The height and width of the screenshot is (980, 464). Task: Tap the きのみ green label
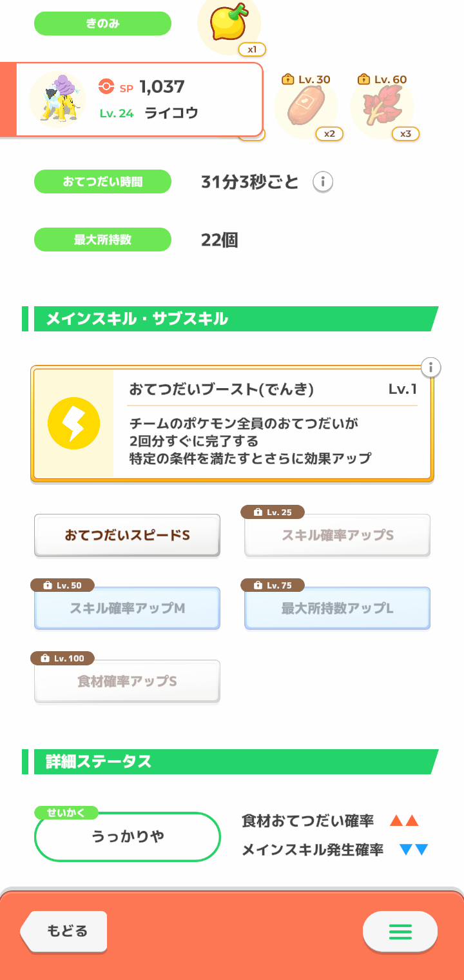click(102, 24)
